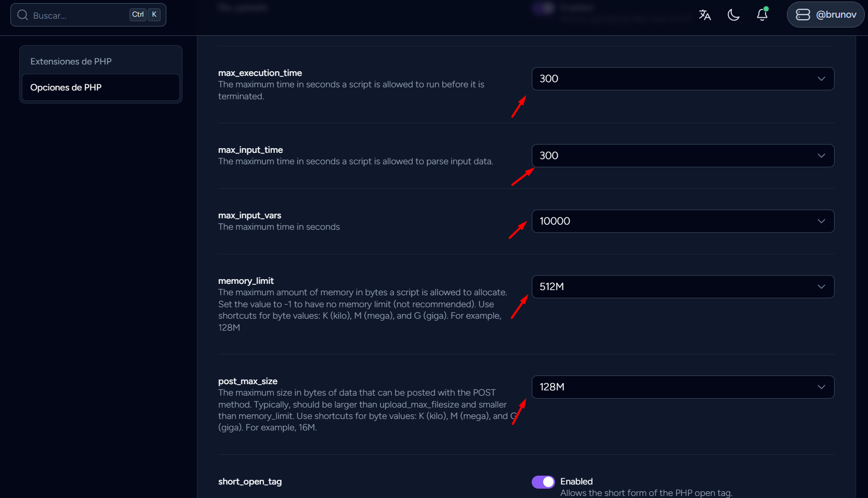Click the max_execution_time setting title
Image resolution: width=868 pixels, height=498 pixels.
260,73
